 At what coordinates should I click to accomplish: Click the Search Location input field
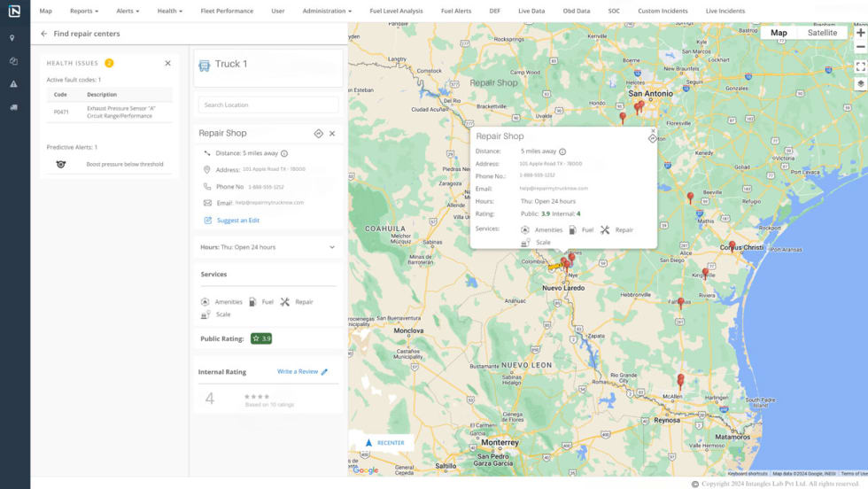(x=268, y=105)
